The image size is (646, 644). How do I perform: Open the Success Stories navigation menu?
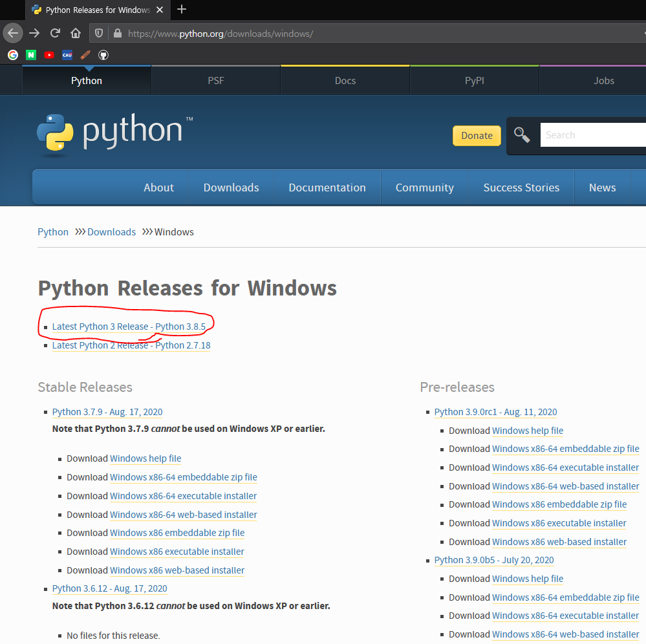click(521, 188)
